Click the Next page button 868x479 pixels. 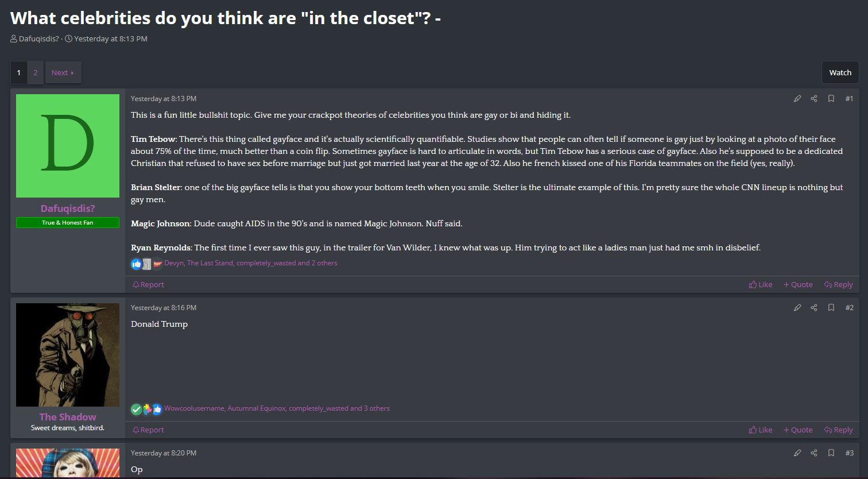tap(63, 73)
